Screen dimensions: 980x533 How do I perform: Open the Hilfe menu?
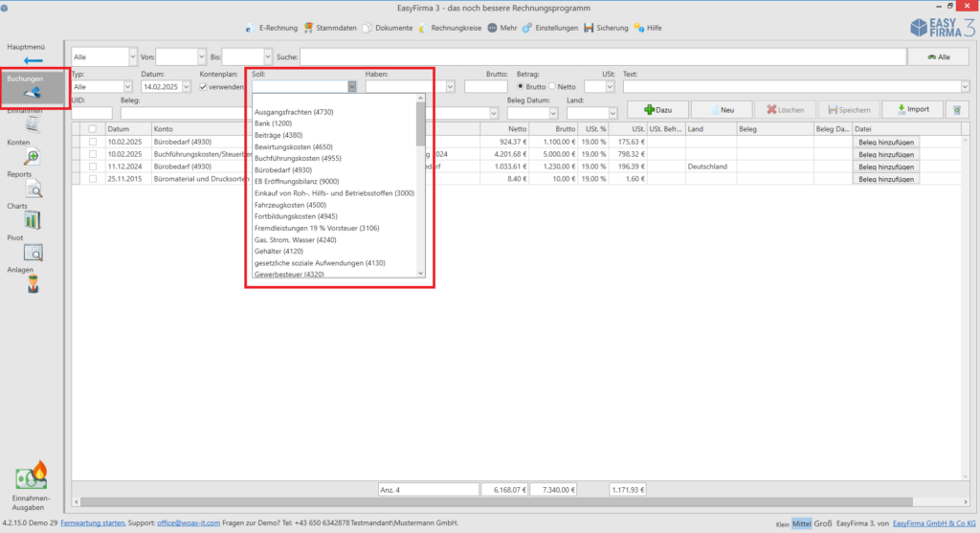tap(648, 28)
